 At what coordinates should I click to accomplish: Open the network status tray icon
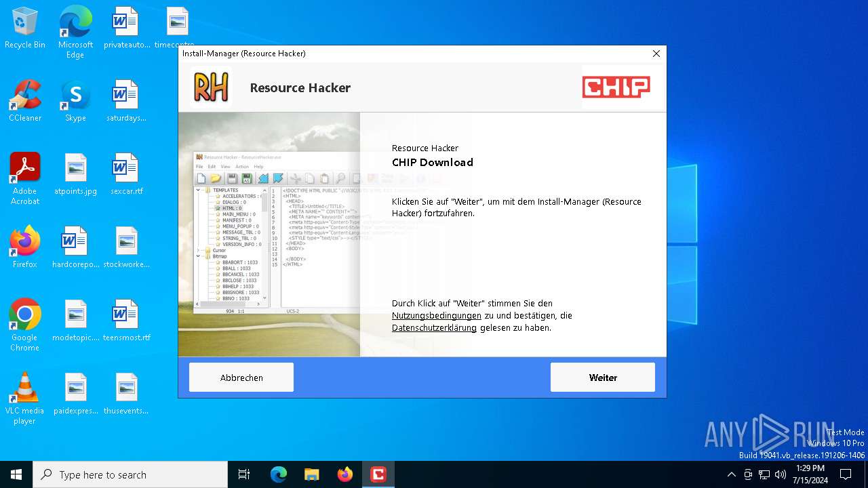(x=764, y=474)
